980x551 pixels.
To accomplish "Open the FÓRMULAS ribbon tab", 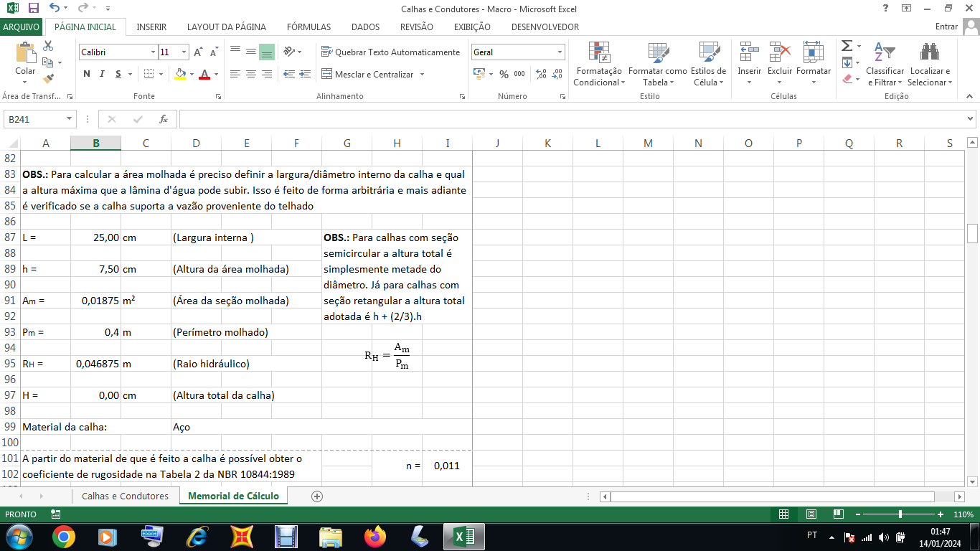I will pos(308,27).
